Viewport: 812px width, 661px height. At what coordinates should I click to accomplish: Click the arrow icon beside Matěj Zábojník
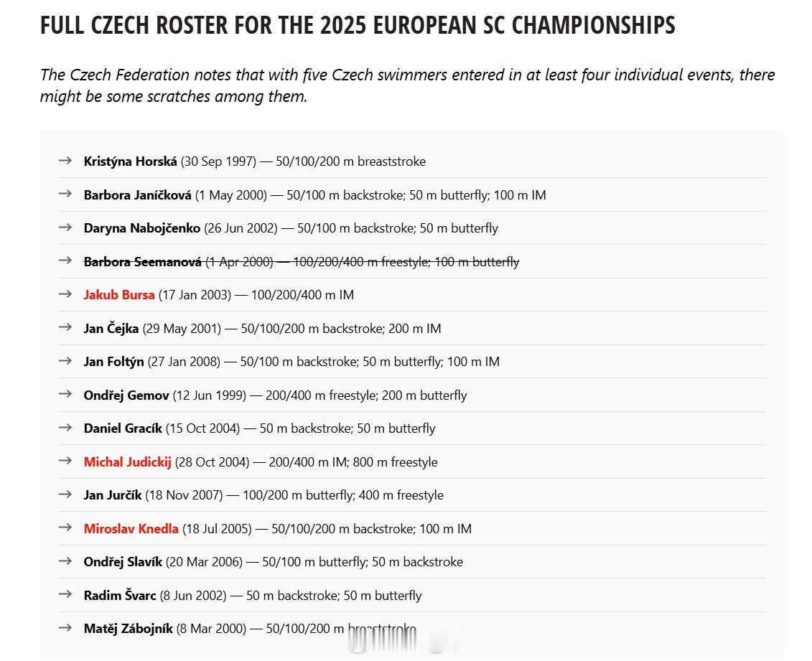(65, 628)
